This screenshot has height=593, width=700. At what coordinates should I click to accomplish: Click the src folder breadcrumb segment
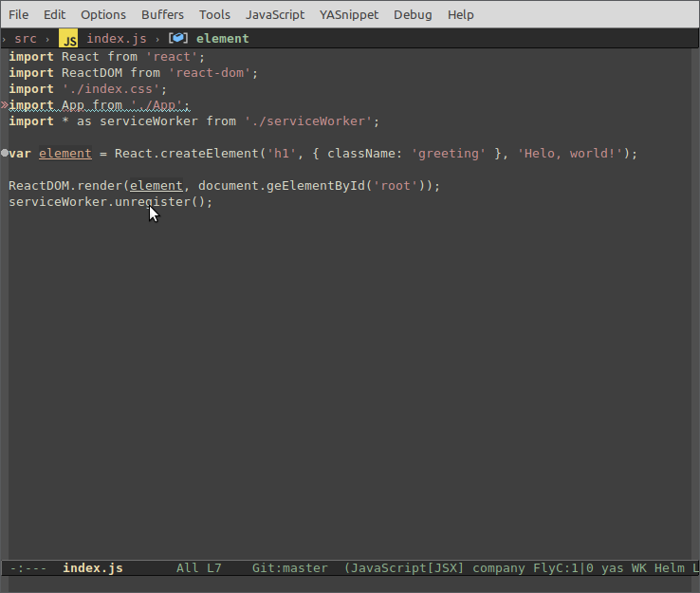(26, 39)
